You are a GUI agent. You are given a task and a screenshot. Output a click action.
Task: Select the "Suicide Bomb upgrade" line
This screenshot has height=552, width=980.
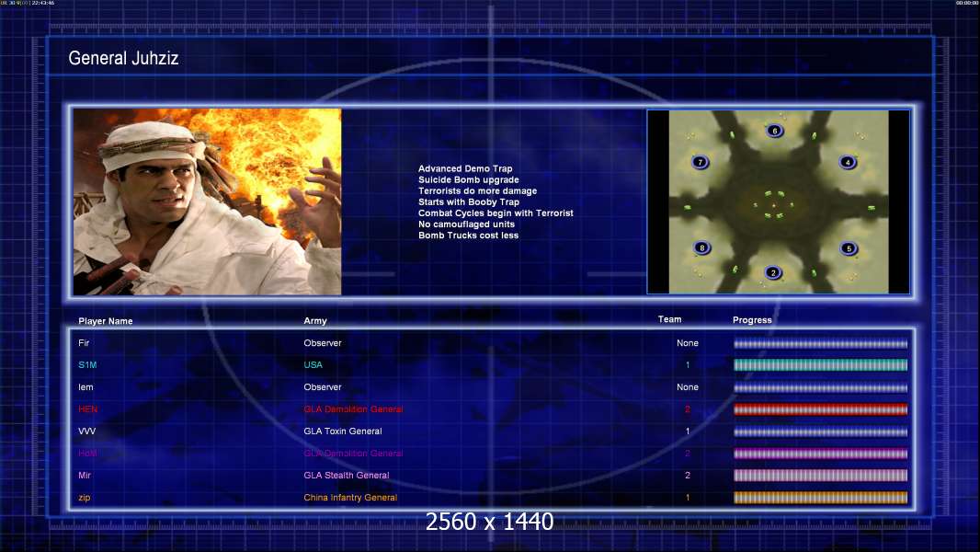468,179
